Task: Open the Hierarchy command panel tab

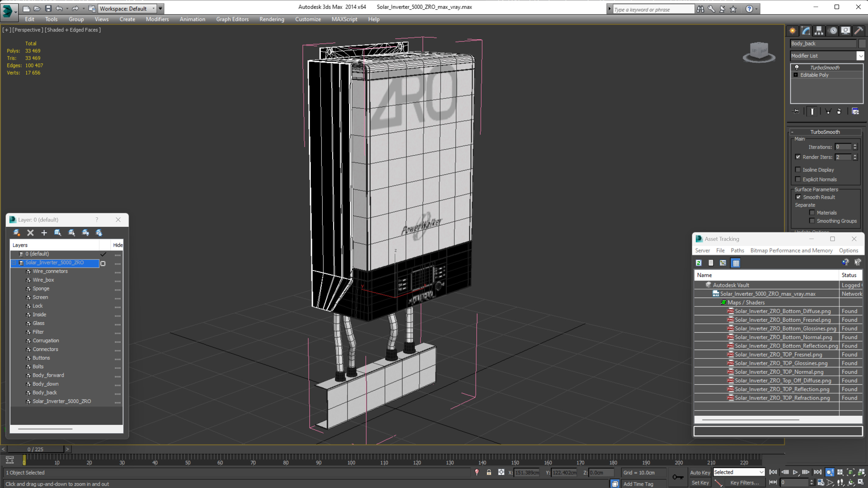Action: pos(819,31)
